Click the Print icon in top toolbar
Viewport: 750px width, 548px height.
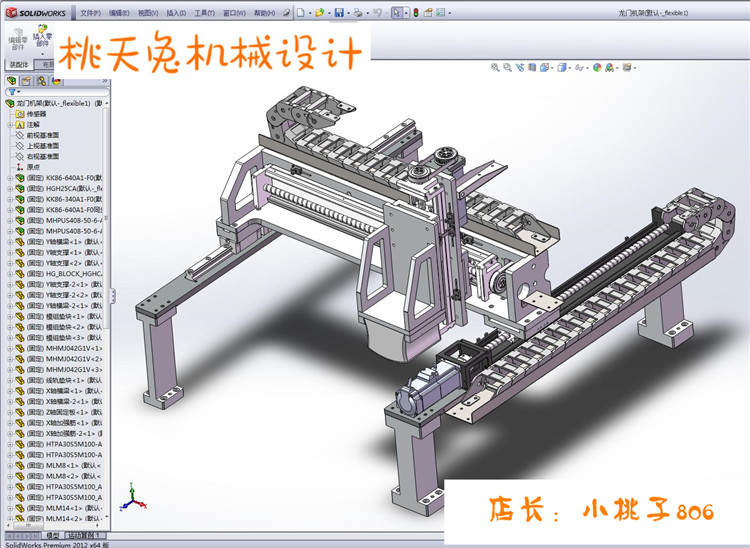point(358,13)
